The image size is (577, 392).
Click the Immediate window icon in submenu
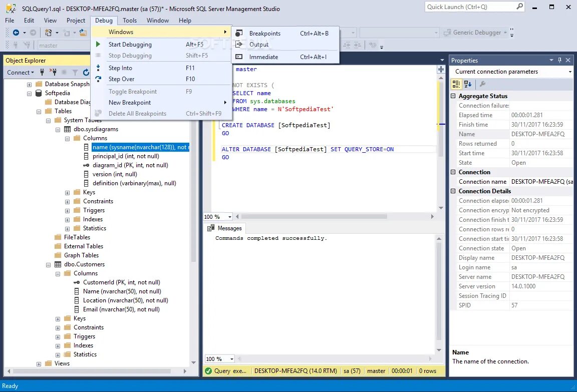239,57
